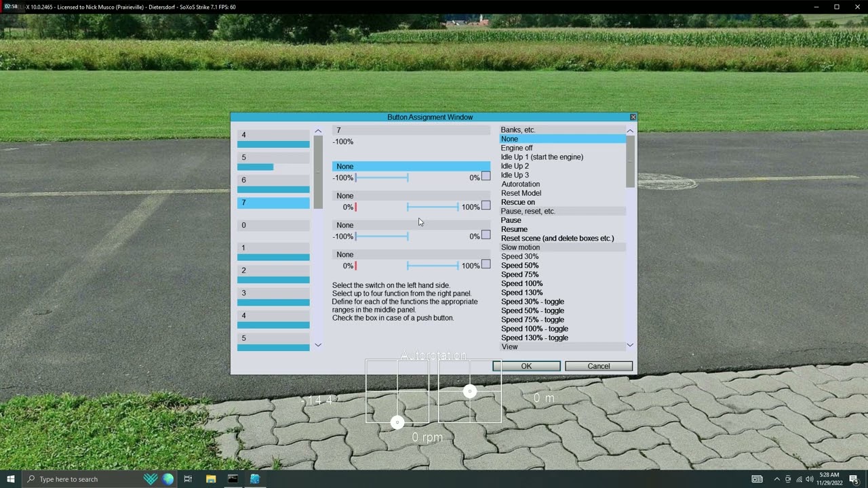Choose Idle Up 2 function

click(515, 166)
